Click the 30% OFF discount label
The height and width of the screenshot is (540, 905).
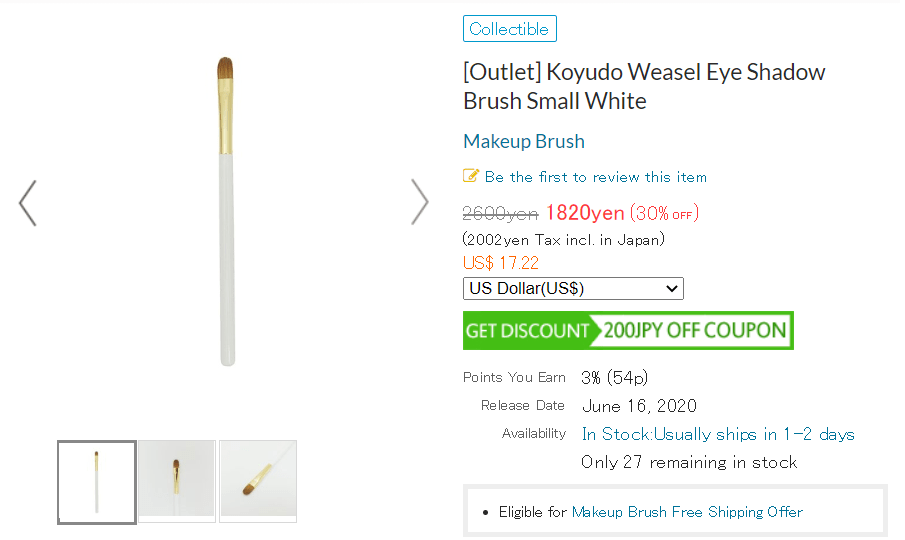pos(664,213)
